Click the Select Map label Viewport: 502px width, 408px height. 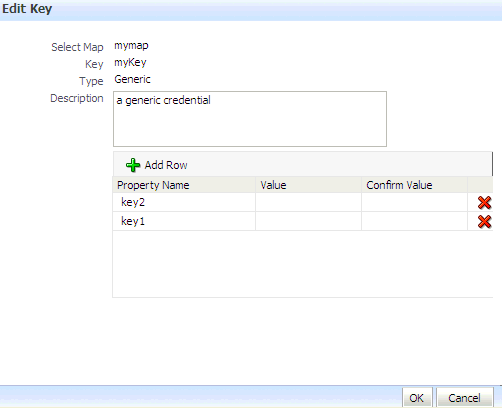(77, 47)
